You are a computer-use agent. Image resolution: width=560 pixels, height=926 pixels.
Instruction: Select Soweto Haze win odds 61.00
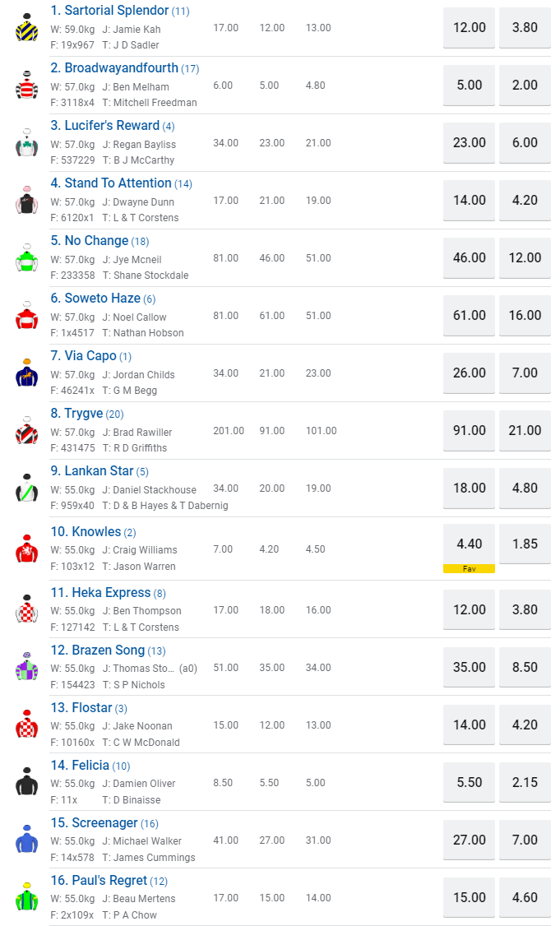[x=469, y=315]
